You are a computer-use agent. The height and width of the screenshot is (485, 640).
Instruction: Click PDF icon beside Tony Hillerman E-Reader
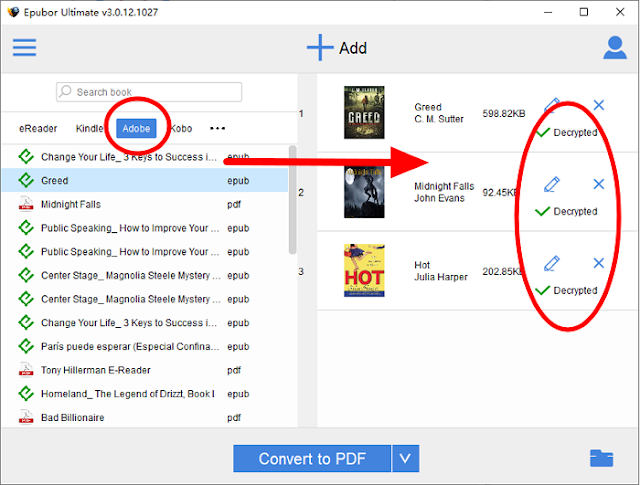26,369
